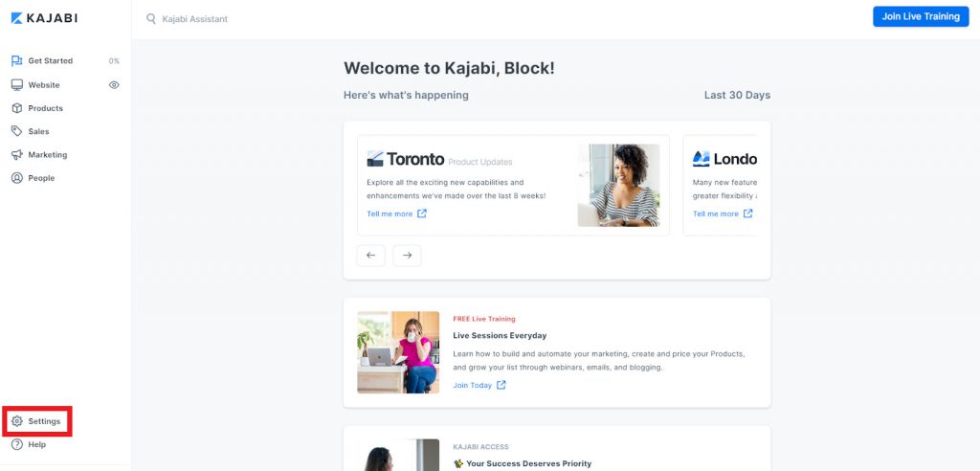Follow Toronto card's Tell me more link
This screenshot has height=471, width=980.
tap(390, 213)
